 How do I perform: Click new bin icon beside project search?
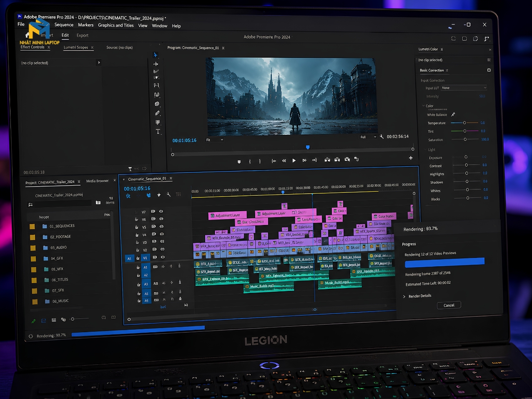tap(98, 202)
